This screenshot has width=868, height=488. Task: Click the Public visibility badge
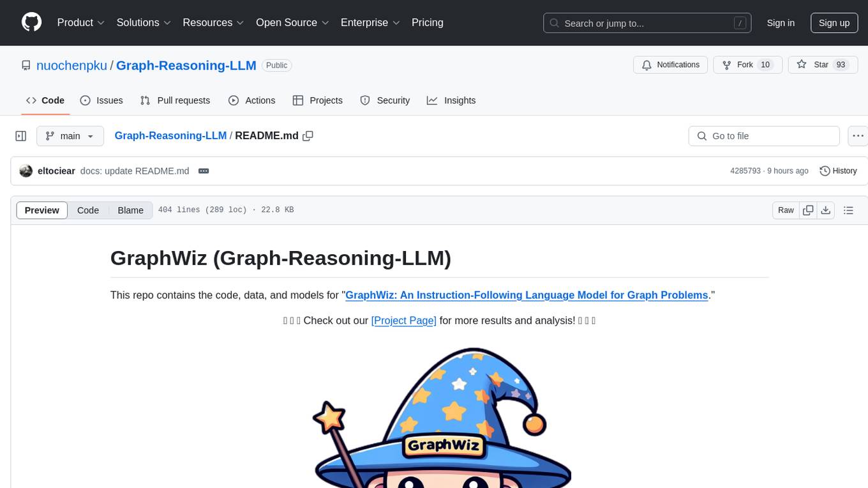(x=277, y=65)
